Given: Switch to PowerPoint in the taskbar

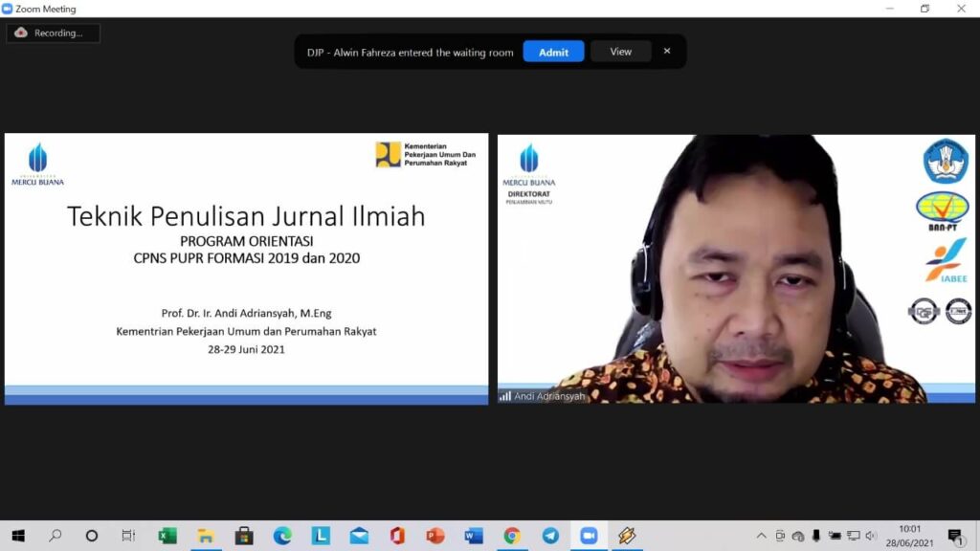Looking at the screenshot, I should click(435, 536).
